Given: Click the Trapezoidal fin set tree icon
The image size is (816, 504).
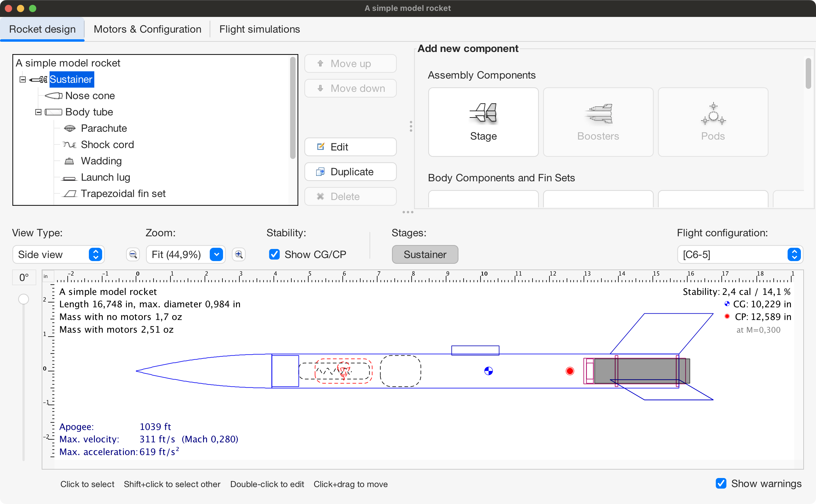Looking at the screenshot, I should point(70,194).
